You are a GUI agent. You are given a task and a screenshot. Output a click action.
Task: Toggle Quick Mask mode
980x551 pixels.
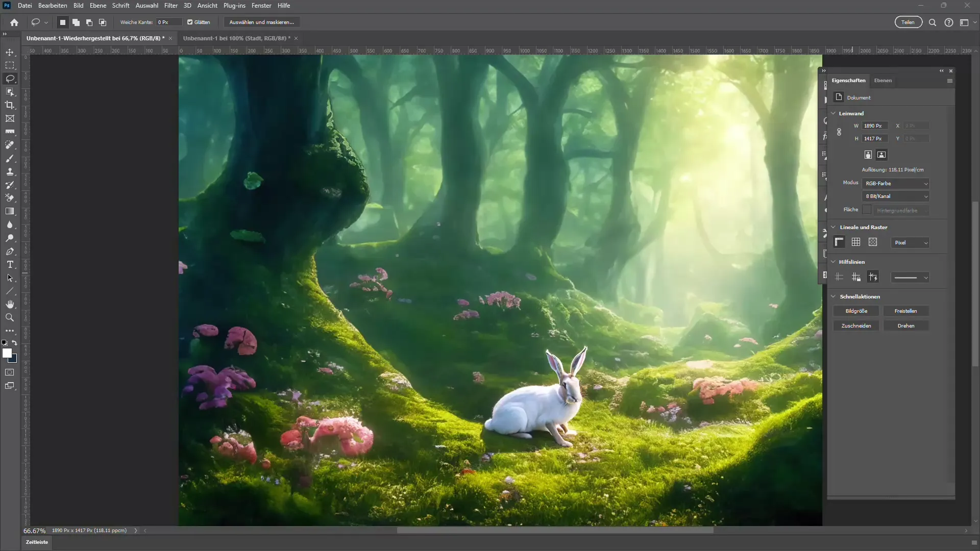(10, 372)
